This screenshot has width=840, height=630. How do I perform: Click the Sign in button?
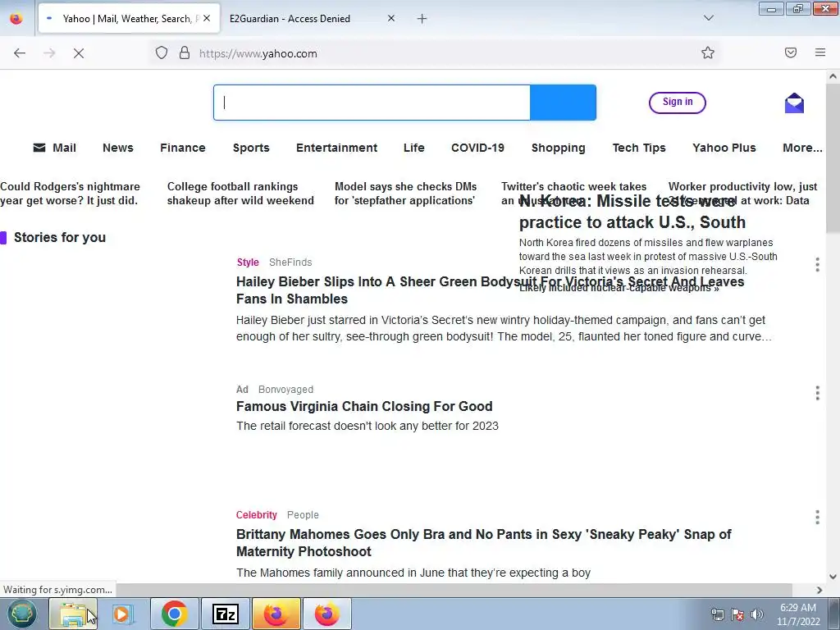677,103
